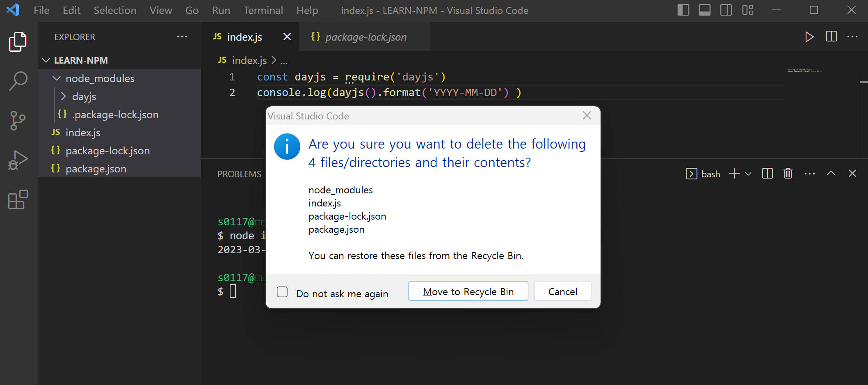Maximize the panel with up chevron
Image resolution: width=868 pixels, height=385 pixels.
click(831, 174)
